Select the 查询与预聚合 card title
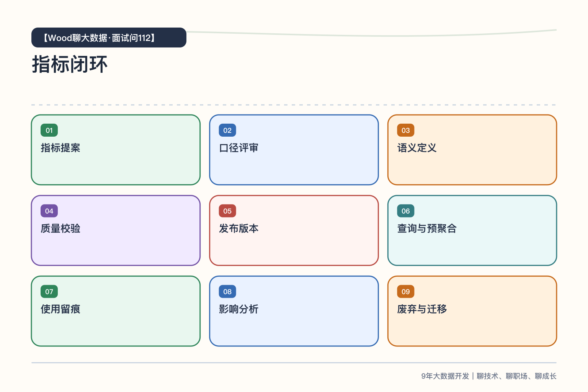Viewport: 588px width, 392px height. [427, 229]
